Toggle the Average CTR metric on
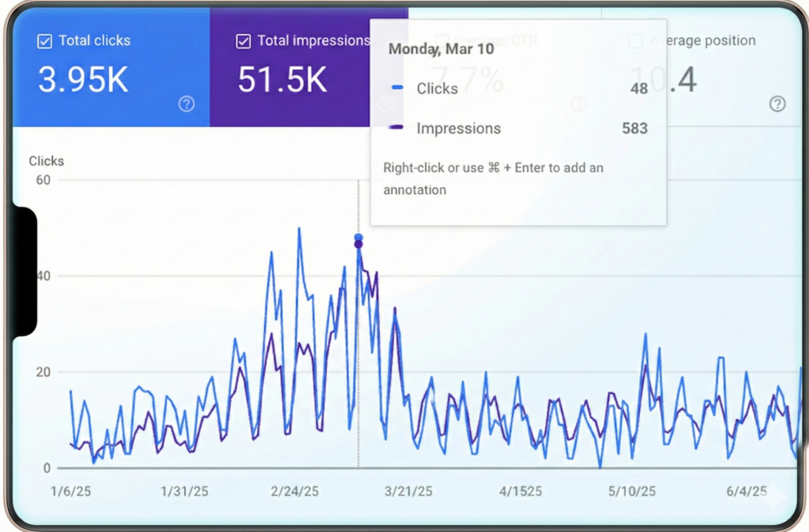This screenshot has width=809, height=532. point(440,40)
